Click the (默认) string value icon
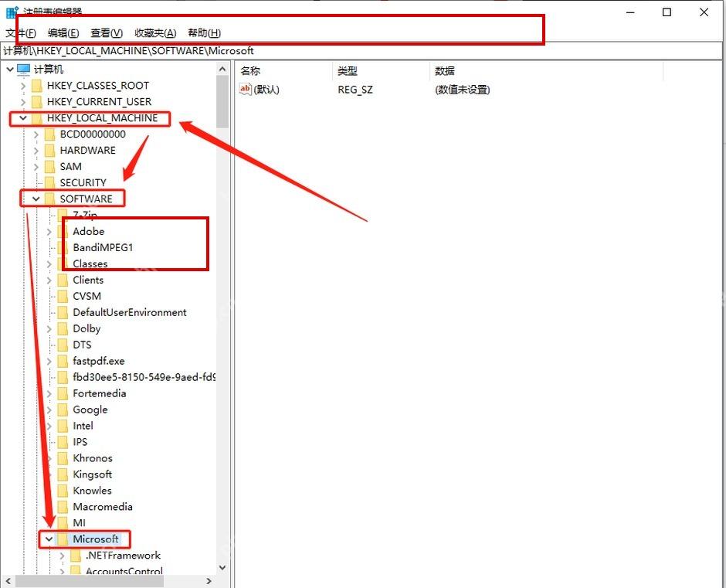 pos(245,89)
